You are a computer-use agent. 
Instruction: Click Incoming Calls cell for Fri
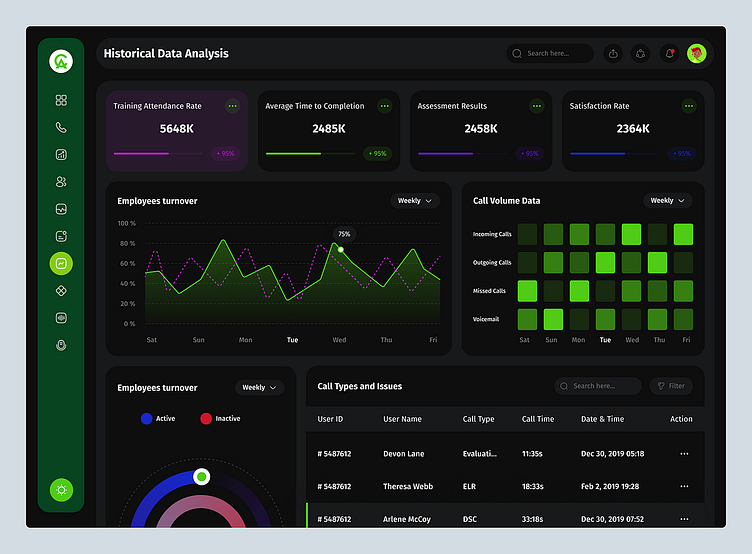pyautogui.click(x=683, y=234)
